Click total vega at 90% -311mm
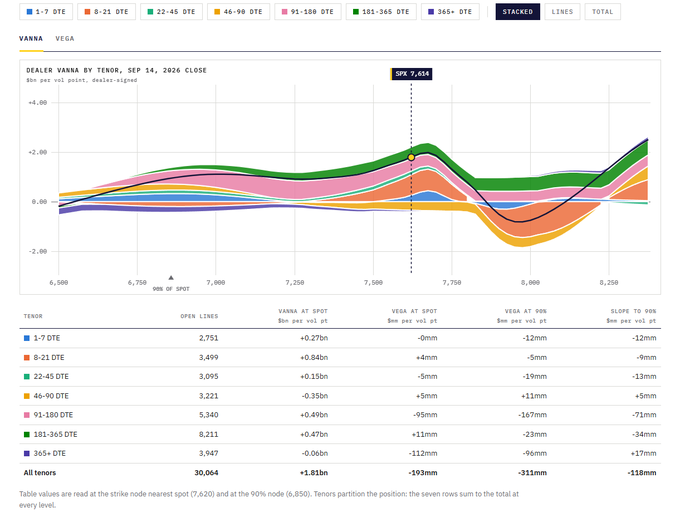The height and width of the screenshot is (517, 680). (x=532, y=473)
